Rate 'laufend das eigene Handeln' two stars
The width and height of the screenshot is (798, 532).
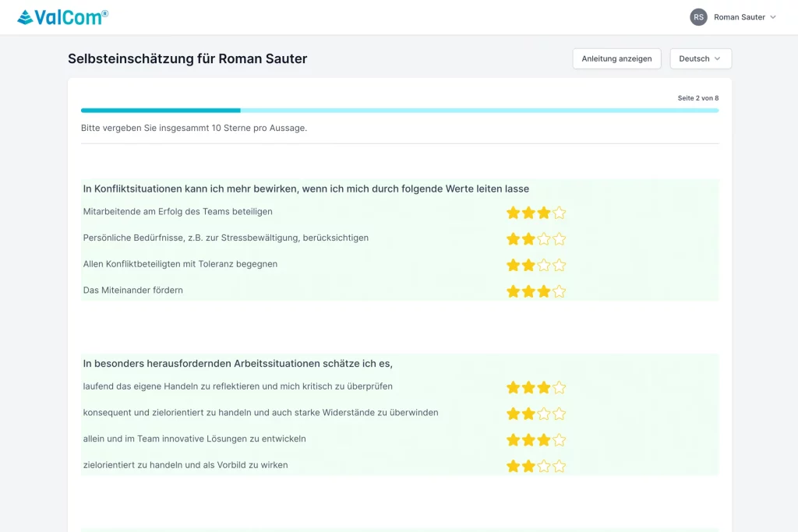point(528,387)
